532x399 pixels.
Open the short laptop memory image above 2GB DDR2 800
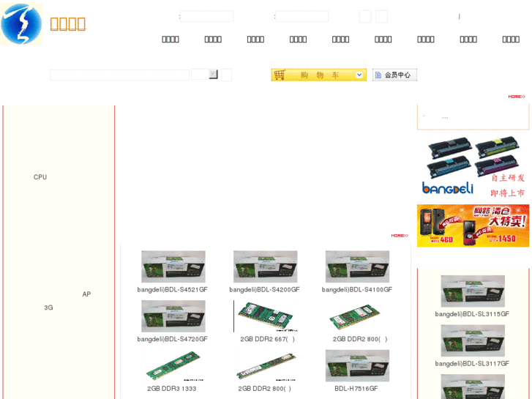pos(357,316)
